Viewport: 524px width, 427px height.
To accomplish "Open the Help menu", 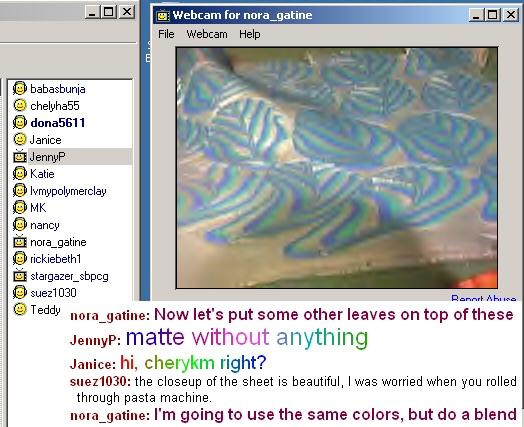I will pos(250,34).
